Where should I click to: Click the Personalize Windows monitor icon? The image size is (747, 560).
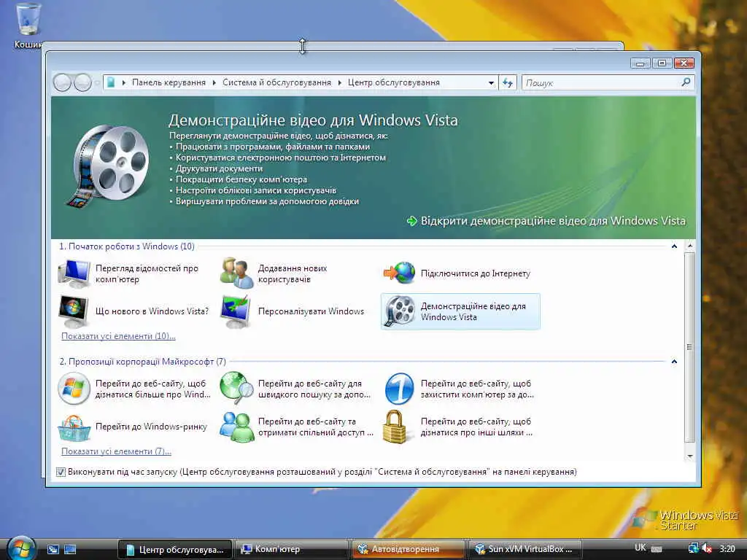point(236,311)
